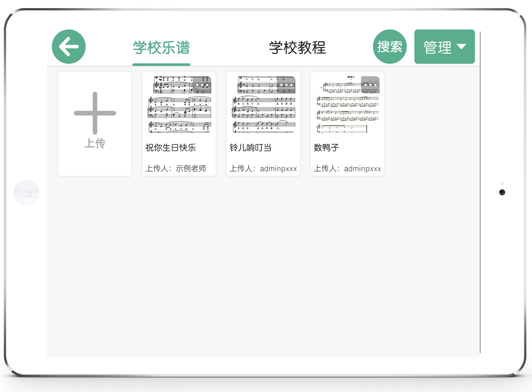
Task: Open the 数鸭子 sheet music thumbnail
Action: [x=348, y=104]
